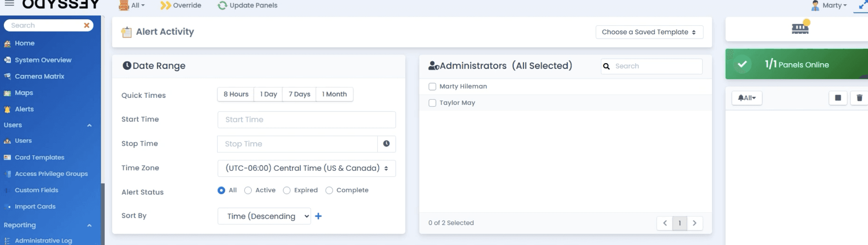Open Access Privilege Groups menu item
This screenshot has height=245, width=868.
[x=51, y=174]
